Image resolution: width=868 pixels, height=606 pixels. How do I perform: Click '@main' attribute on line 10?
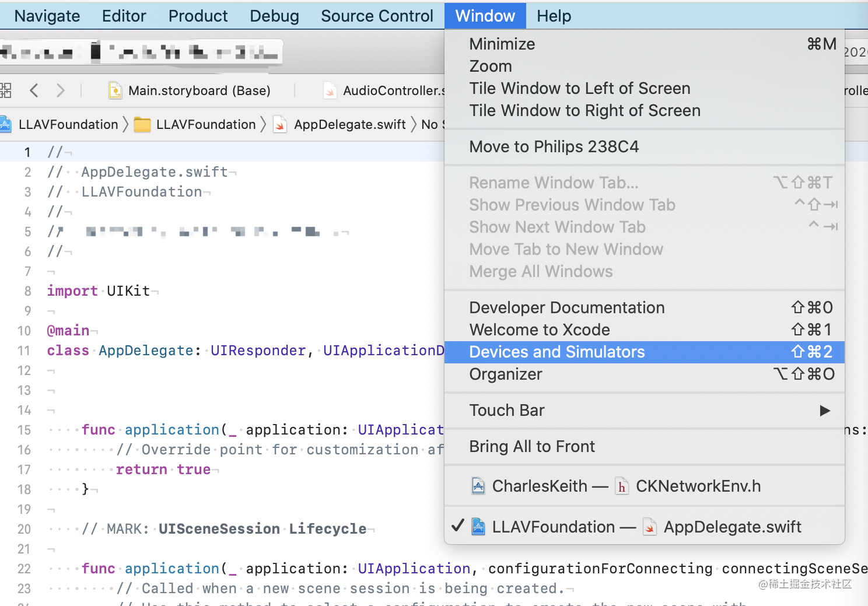[68, 331]
